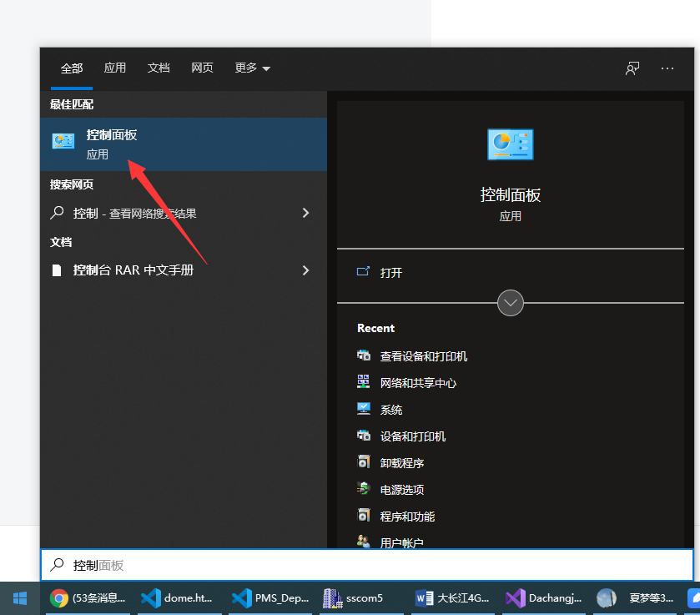This screenshot has height=615, width=700.
Task: Switch to the 应用 tab
Action: click(x=115, y=68)
